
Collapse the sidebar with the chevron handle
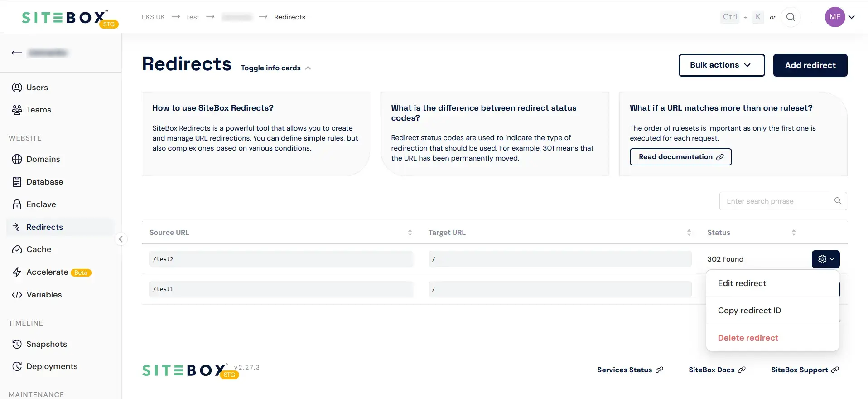pyautogui.click(x=121, y=239)
